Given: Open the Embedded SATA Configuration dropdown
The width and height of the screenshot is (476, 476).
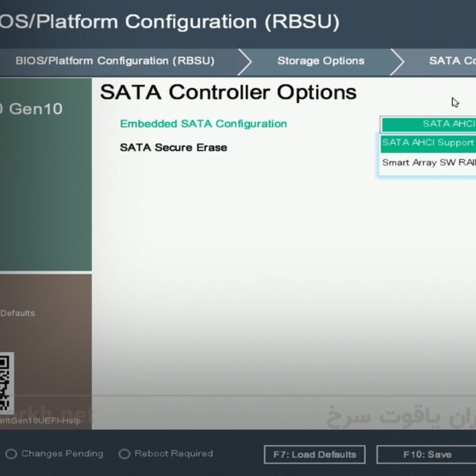Looking at the screenshot, I should click(428, 124).
